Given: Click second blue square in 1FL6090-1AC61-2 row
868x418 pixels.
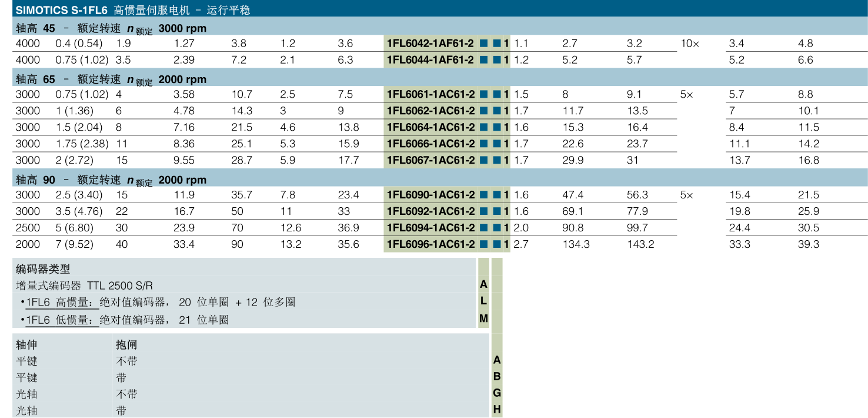Looking at the screenshot, I should coord(496,195).
